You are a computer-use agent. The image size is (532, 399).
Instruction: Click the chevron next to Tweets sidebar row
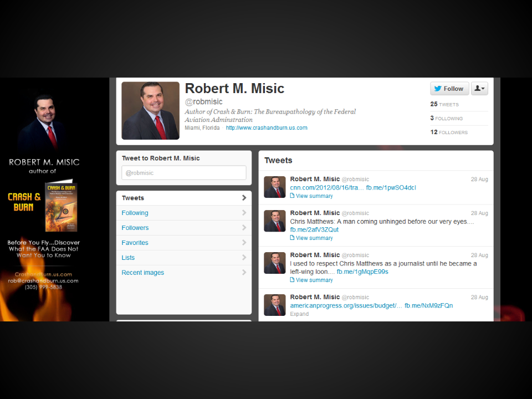(244, 198)
